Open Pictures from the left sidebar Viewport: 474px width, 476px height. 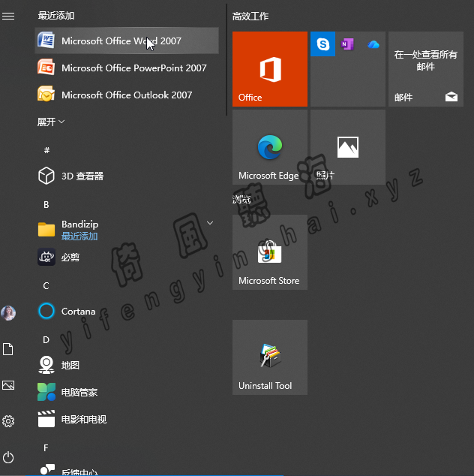click(x=8, y=385)
